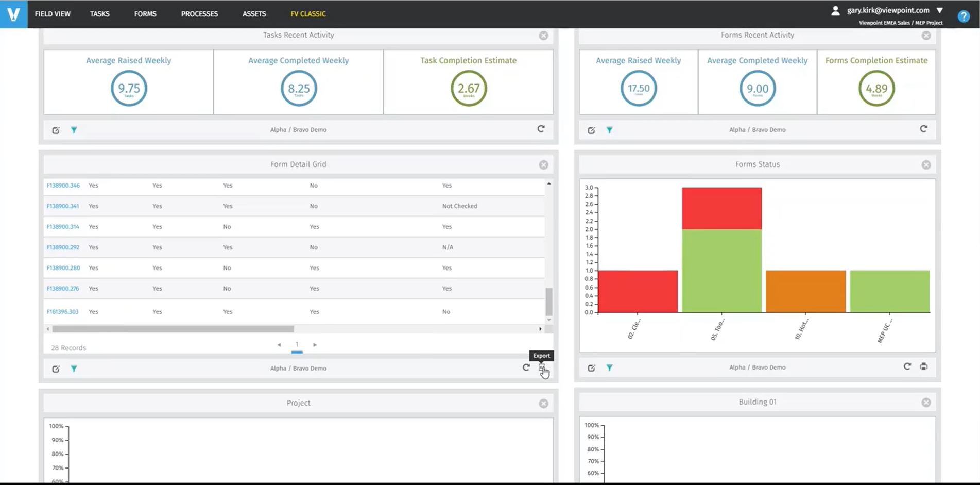
Task: Export the Form Detail Grid data
Action: point(541,367)
